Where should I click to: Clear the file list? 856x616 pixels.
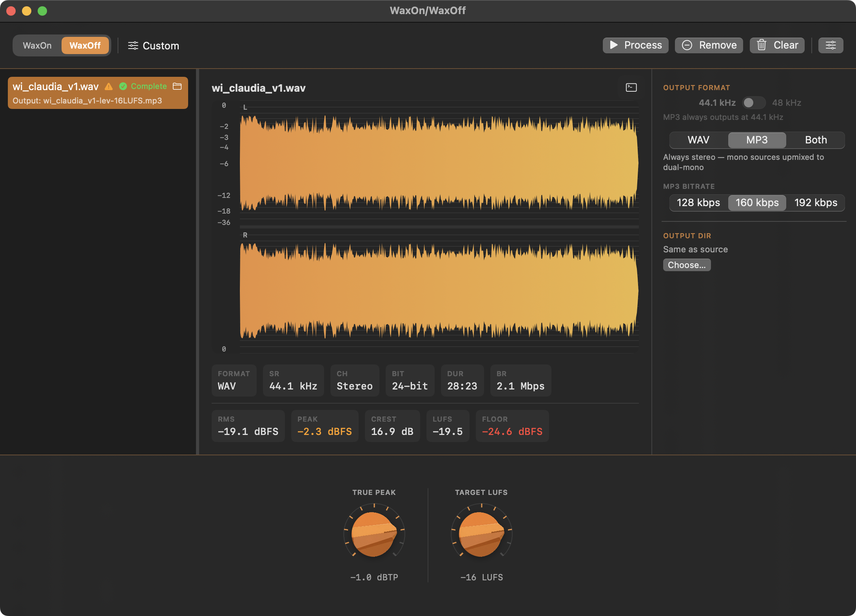(x=777, y=45)
